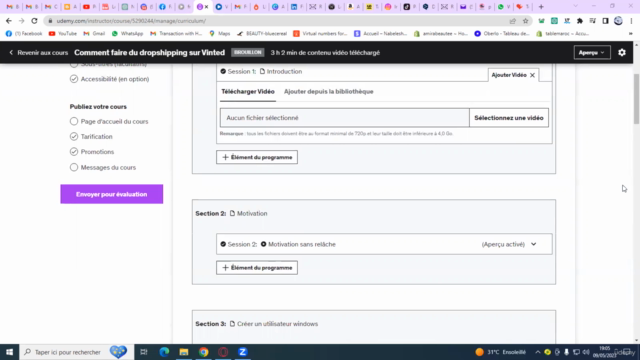This screenshot has height=360, width=640.
Task: Click the Session 1 Introduction title
Action: point(284,71)
